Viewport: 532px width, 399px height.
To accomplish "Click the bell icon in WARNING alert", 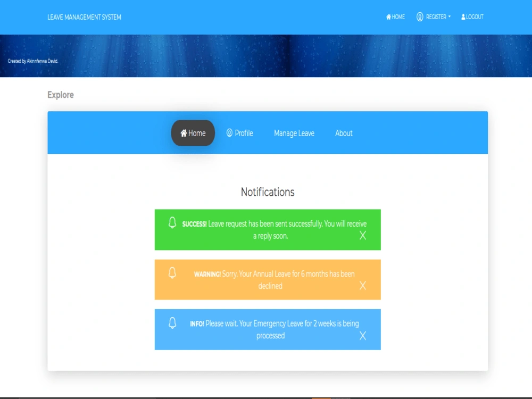I will click(x=172, y=272).
